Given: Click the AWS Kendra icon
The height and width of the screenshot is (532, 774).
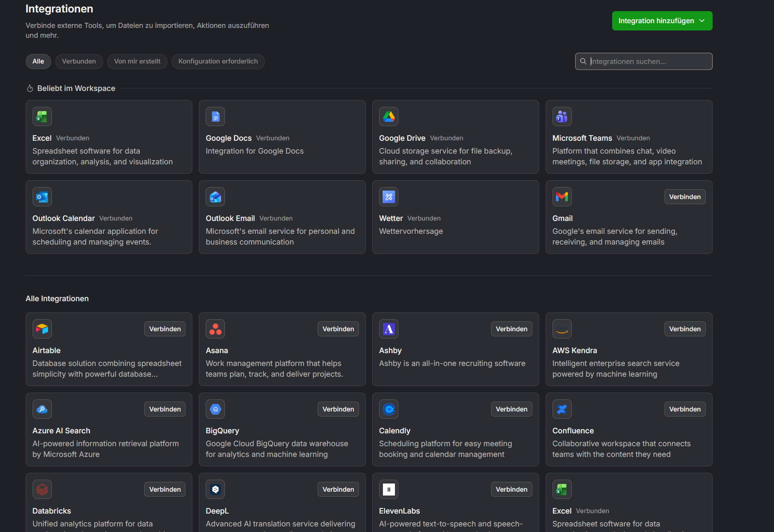Looking at the screenshot, I should [562, 329].
